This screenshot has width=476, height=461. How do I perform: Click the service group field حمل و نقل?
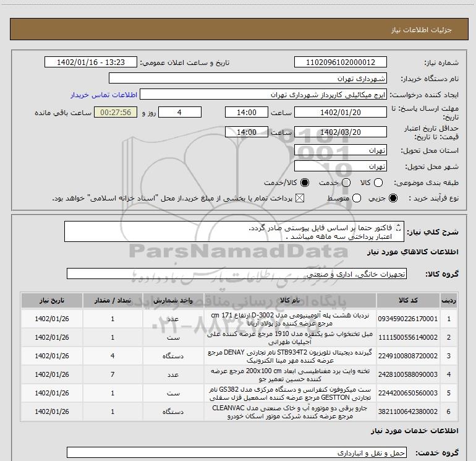[x=237, y=452]
